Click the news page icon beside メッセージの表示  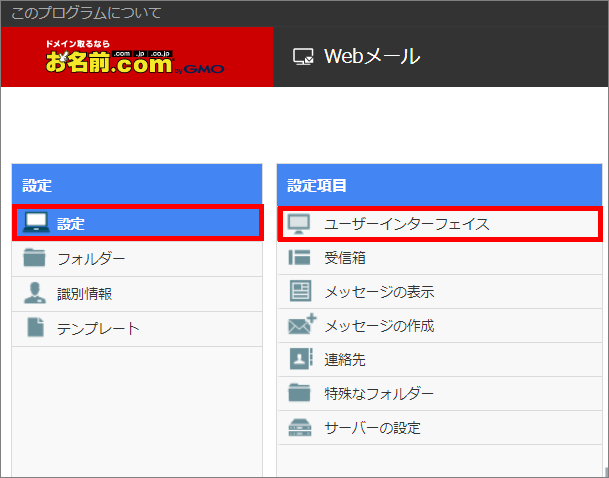pyautogui.click(x=300, y=291)
